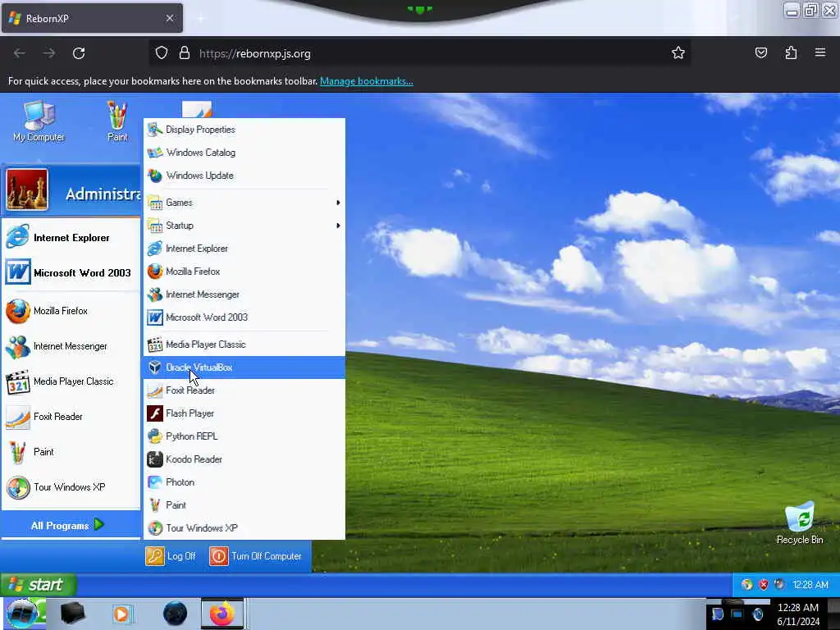
Task: Click Tour Windows XP icon in All Programs list
Action: [x=155, y=528]
